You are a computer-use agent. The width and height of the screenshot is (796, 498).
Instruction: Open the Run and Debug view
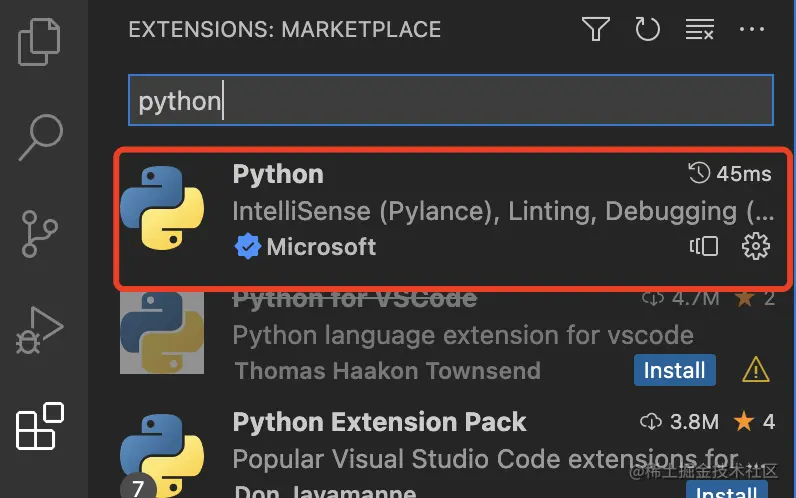pos(41,330)
